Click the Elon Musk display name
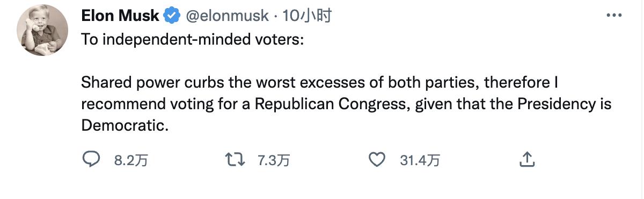 click(x=120, y=16)
